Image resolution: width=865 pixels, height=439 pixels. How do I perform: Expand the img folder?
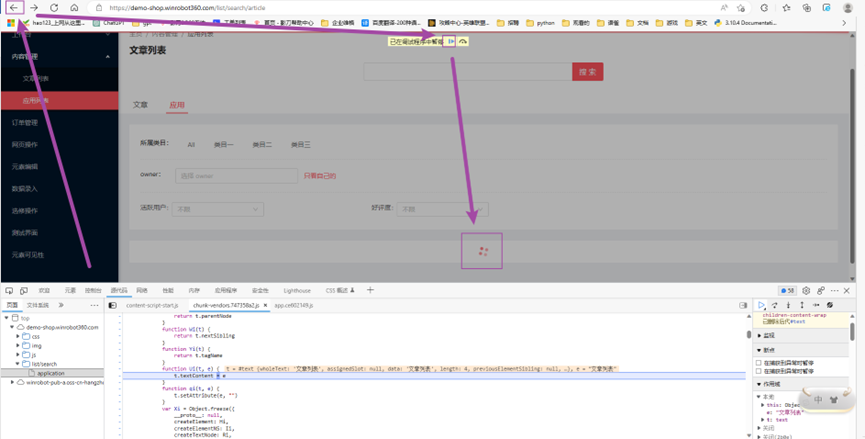click(x=18, y=346)
